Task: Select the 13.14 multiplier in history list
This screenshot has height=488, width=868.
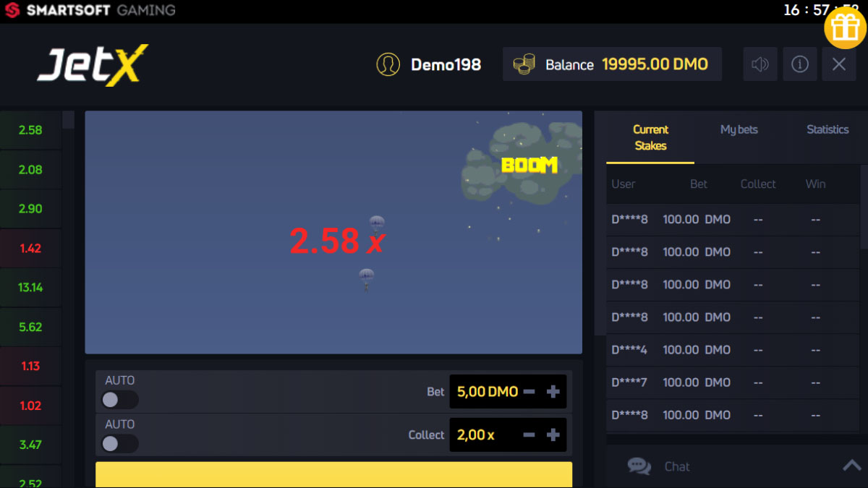Action: click(30, 288)
